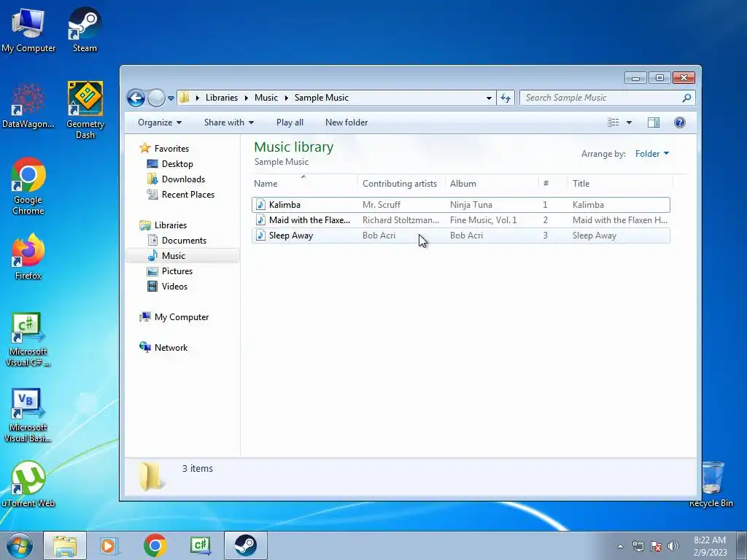747x560 pixels.
Task: Click the Sleep Away file music icon
Action: coord(260,236)
